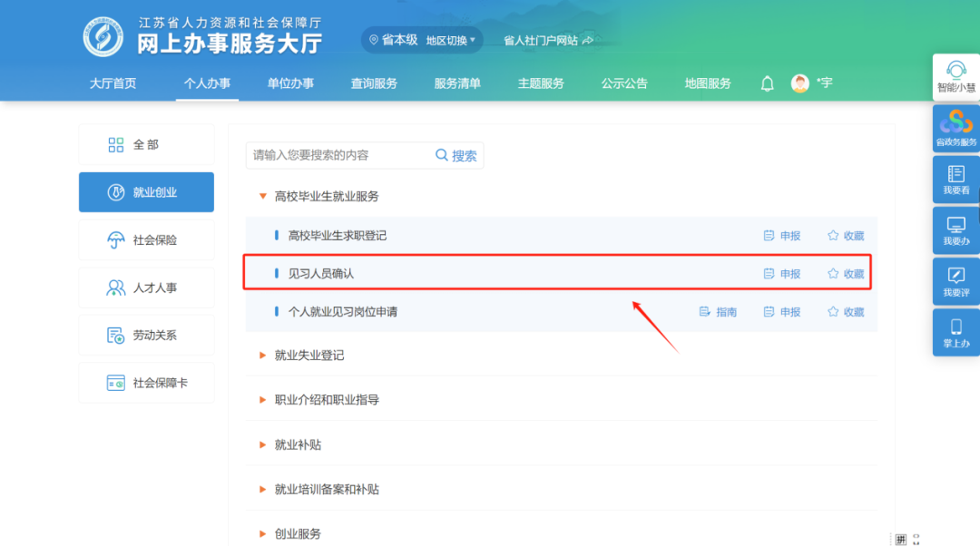Viewport: 980px width, 546px height.
Task: Click the 就业创业 category icon
Action: coord(115,192)
